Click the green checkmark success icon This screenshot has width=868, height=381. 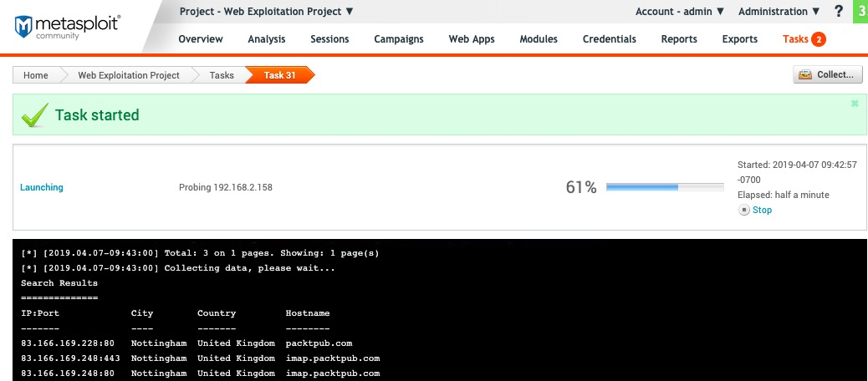coord(35,116)
